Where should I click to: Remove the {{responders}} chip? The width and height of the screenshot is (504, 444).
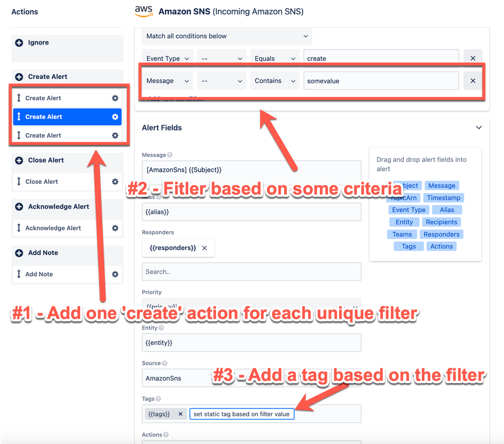coord(204,248)
